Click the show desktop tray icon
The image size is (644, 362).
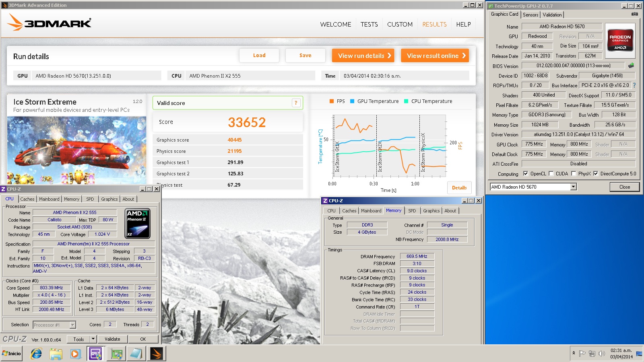point(639,354)
